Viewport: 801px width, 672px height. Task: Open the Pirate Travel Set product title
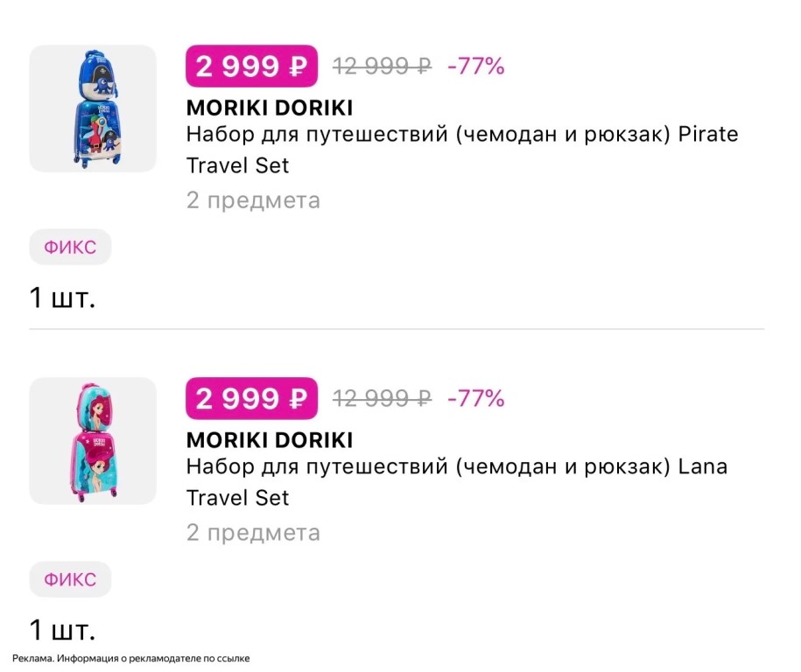461,149
